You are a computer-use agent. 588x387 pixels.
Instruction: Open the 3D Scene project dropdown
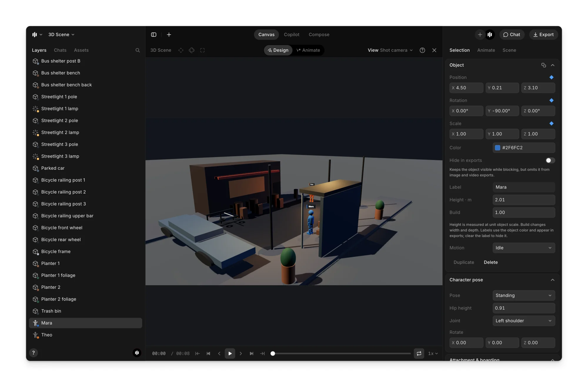61,35
